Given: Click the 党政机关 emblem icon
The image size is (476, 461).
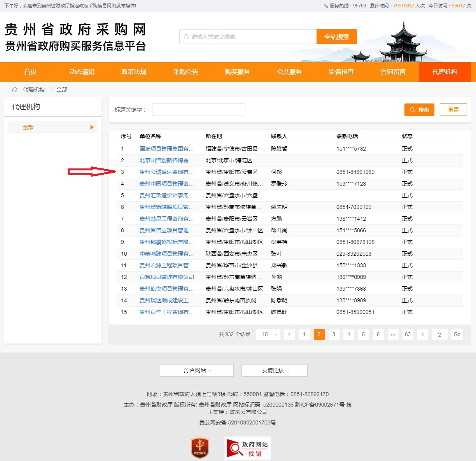Looking at the screenshot, I should click(x=200, y=448).
